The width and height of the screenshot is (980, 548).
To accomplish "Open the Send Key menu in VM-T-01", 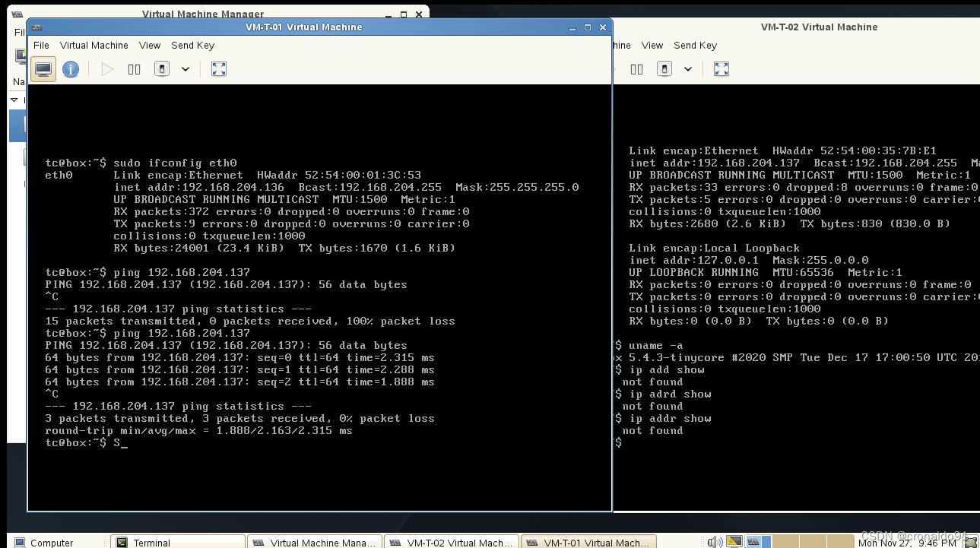I will 193,46.
